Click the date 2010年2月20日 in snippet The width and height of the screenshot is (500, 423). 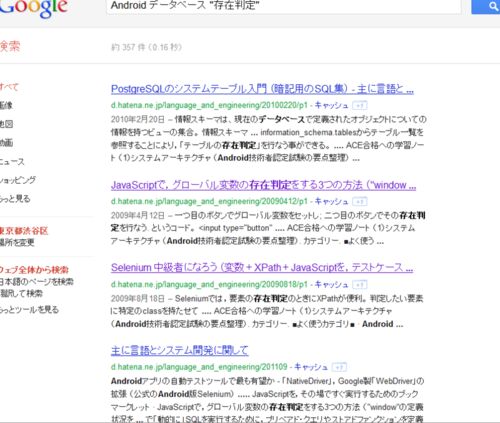point(138,119)
